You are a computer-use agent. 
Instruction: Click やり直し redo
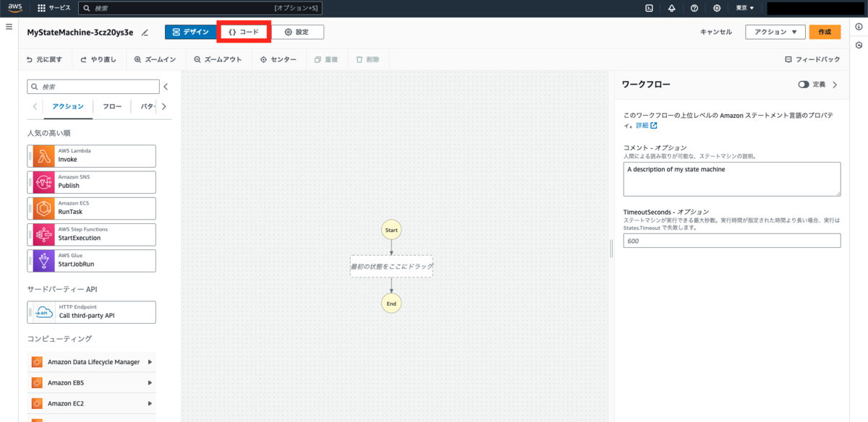[x=98, y=59]
